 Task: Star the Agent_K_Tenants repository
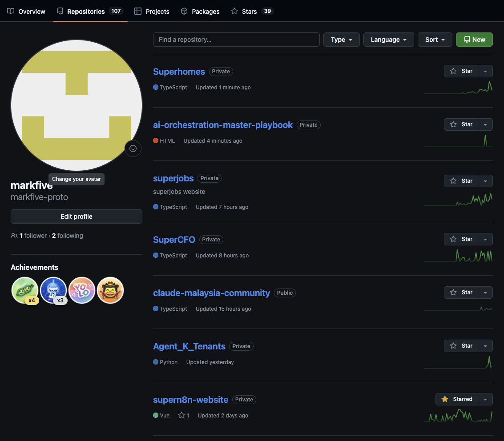click(461, 345)
